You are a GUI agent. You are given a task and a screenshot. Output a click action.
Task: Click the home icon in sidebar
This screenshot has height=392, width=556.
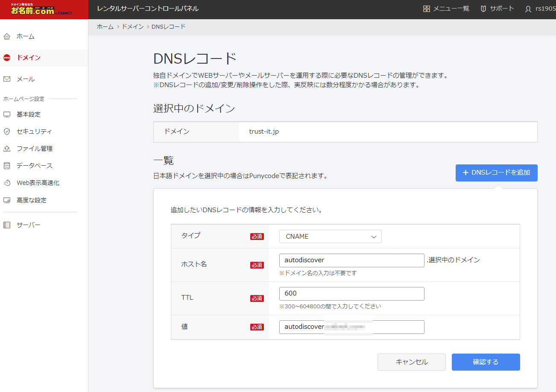point(7,36)
